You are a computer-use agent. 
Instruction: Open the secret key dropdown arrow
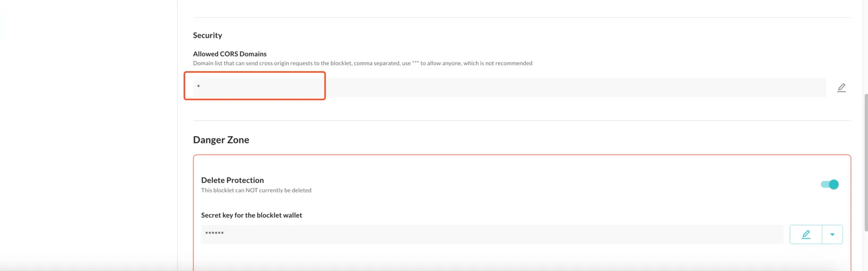832,235
